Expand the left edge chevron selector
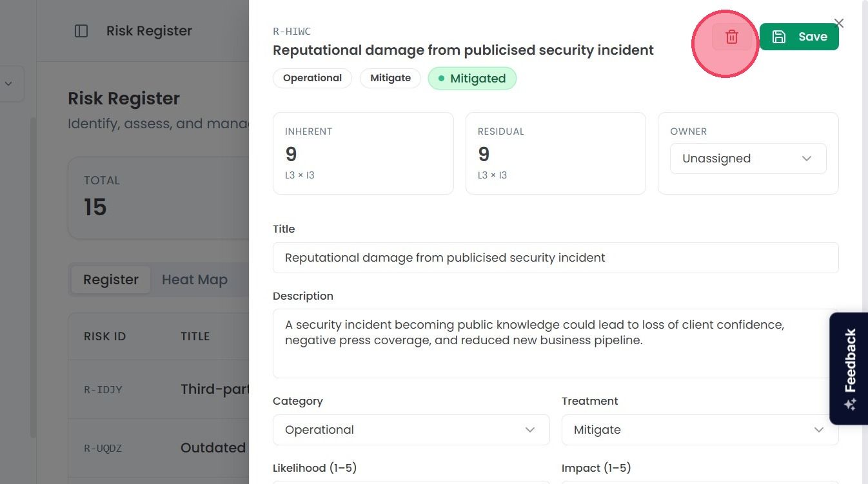 [8, 84]
